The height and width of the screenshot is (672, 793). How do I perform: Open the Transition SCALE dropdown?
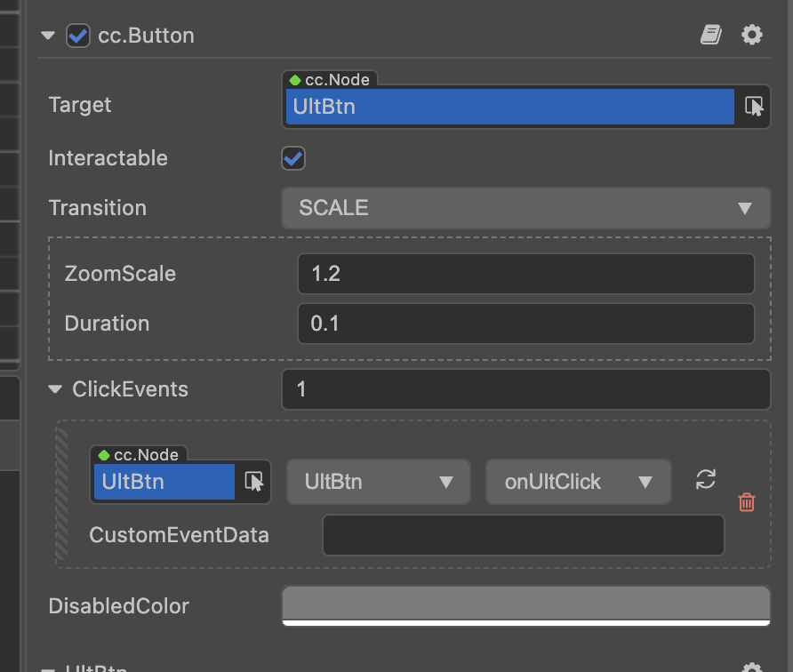pos(525,208)
